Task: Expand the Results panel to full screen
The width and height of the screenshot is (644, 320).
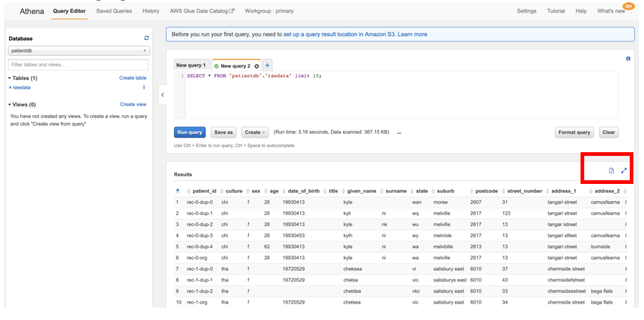Action: click(624, 171)
